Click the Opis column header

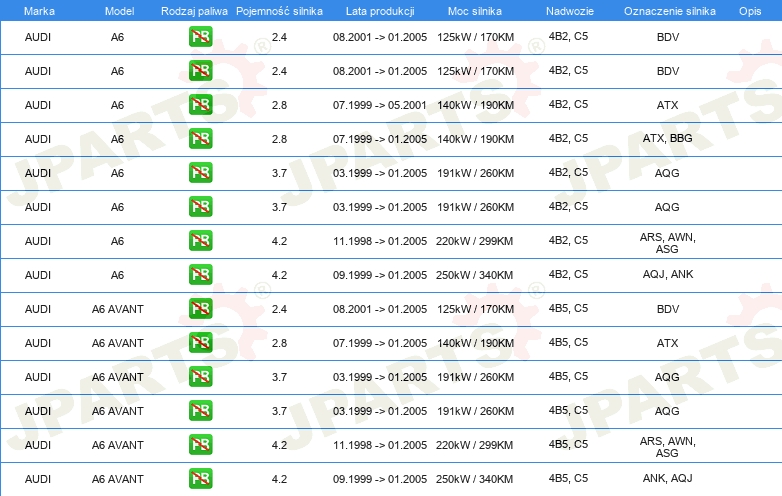[749, 10]
